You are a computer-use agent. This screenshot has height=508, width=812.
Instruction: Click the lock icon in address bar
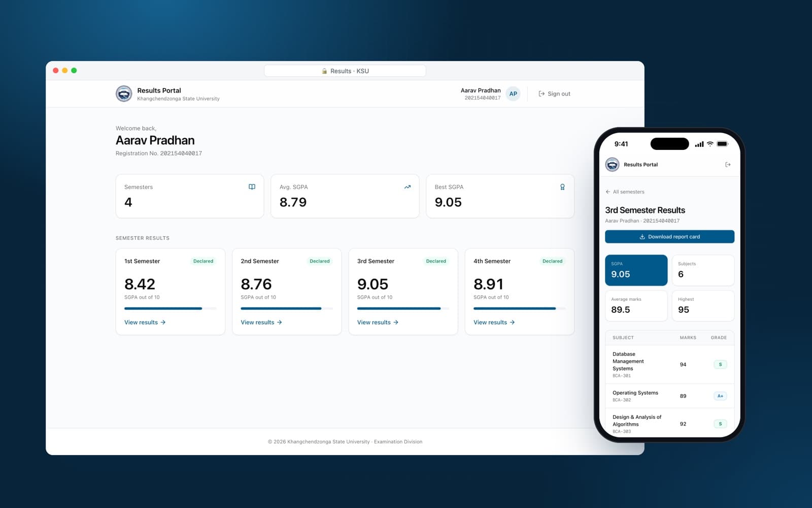[x=324, y=71]
